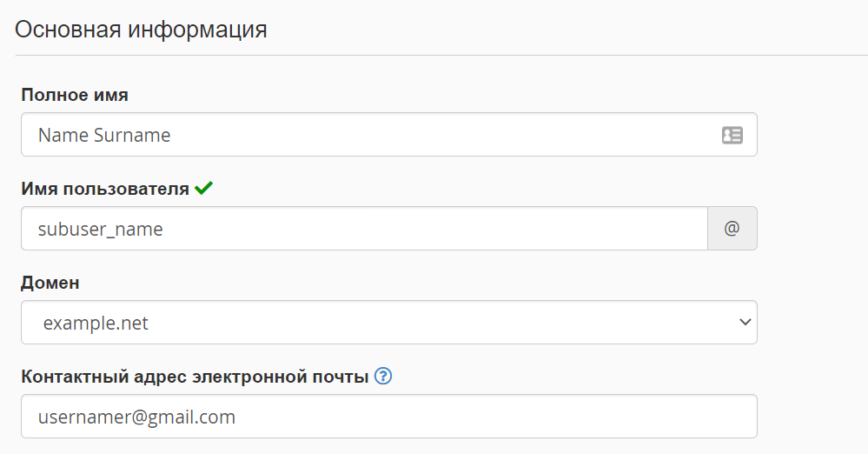Place cursor on the "Name Surname" text
868x454 pixels.
[x=104, y=135]
